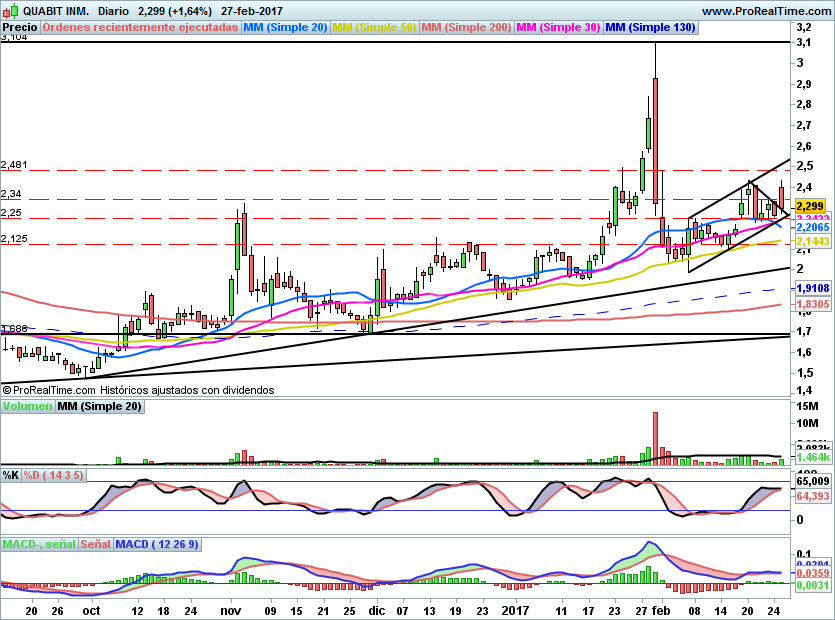Click the 1,8305 moving average value tag
This screenshot has height=620, width=835.
[x=813, y=304]
